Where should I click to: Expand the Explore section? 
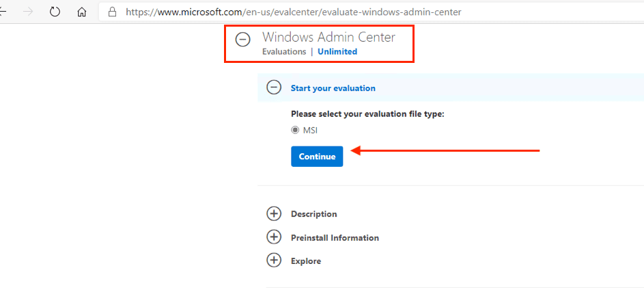274,261
